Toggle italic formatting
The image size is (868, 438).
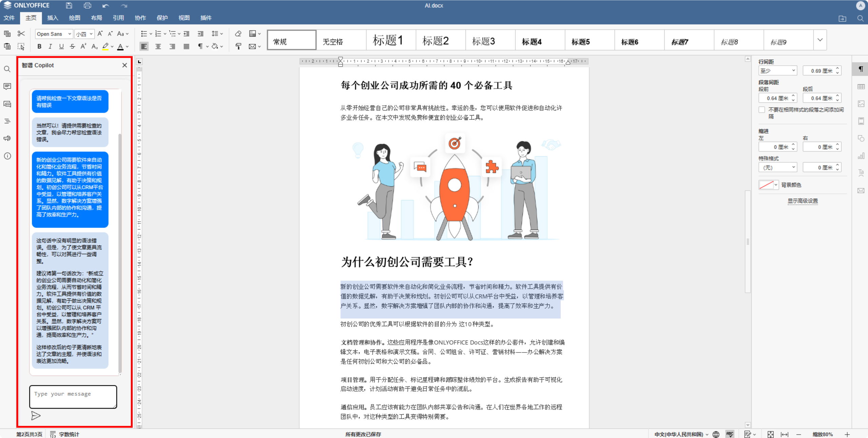pyautogui.click(x=50, y=46)
